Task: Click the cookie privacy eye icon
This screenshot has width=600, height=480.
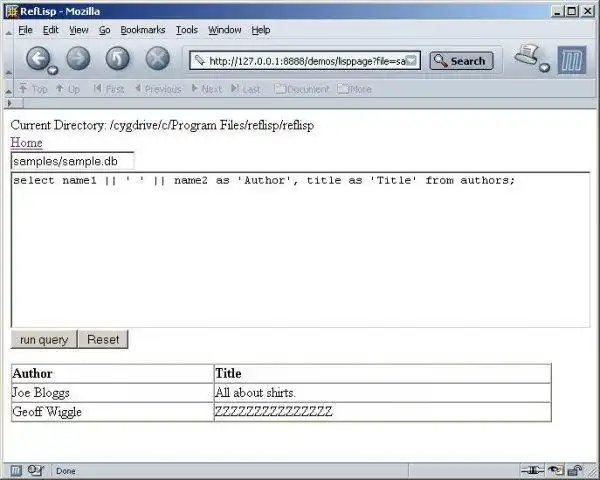Action: (555, 470)
